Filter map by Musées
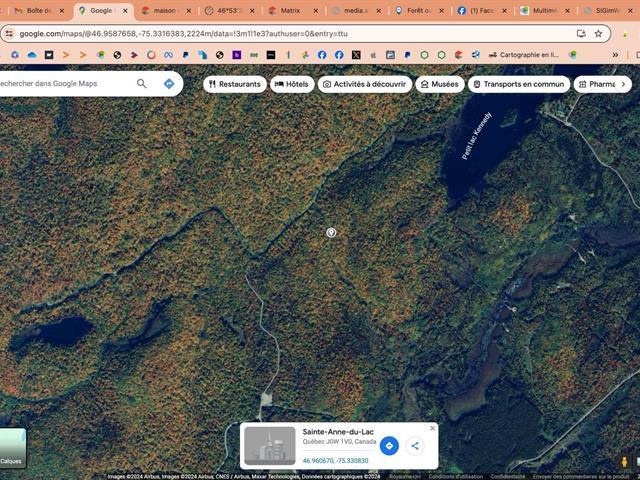This screenshot has width=640, height=480. (x=440, y=84)
